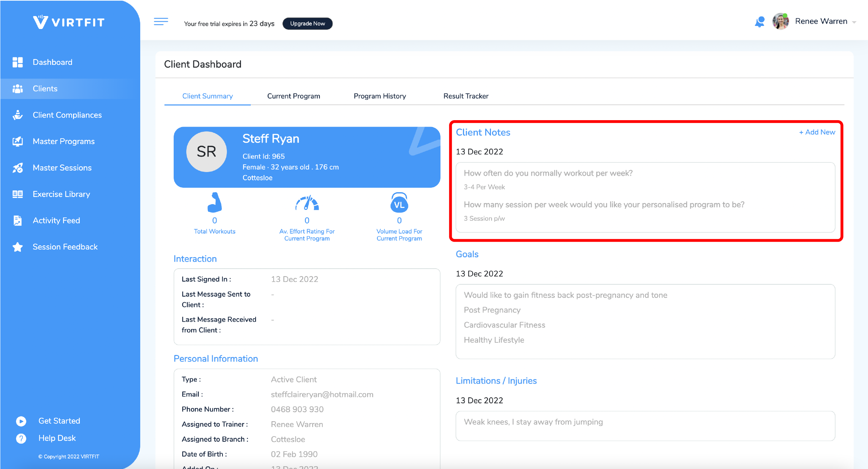868x469 pixels.
Task: Click the Master Programs icon
Action: click(17, 141)
